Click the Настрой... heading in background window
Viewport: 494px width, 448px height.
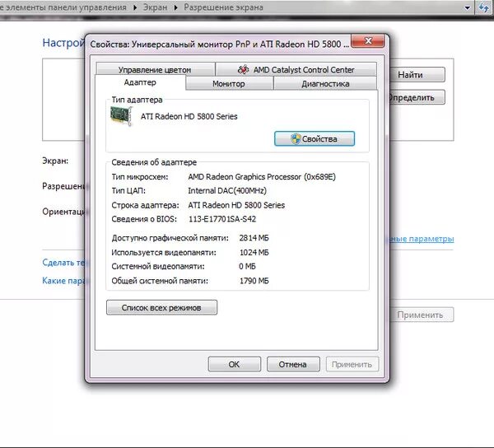(x=63, y=43)
